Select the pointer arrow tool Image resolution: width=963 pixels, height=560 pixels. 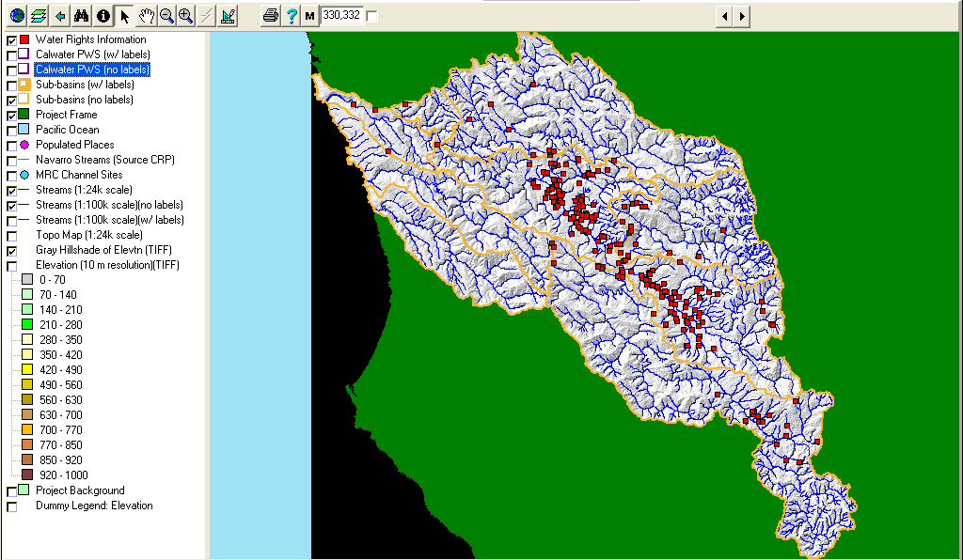(x=125, y=15)
